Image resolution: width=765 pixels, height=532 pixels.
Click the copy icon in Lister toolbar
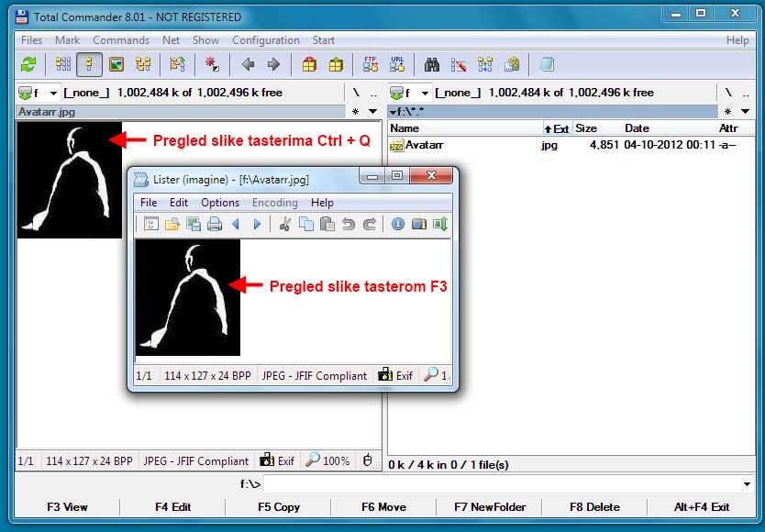[306, 224]
